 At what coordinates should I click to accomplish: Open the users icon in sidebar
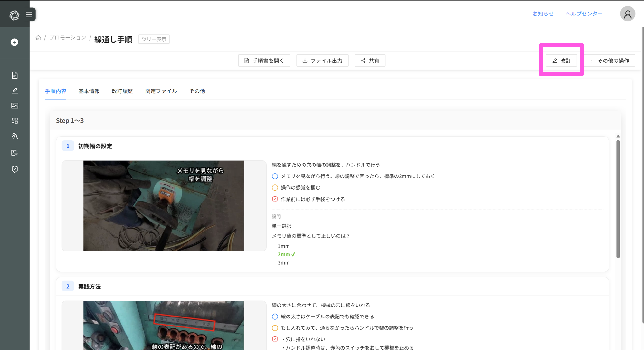pos(14,136)
